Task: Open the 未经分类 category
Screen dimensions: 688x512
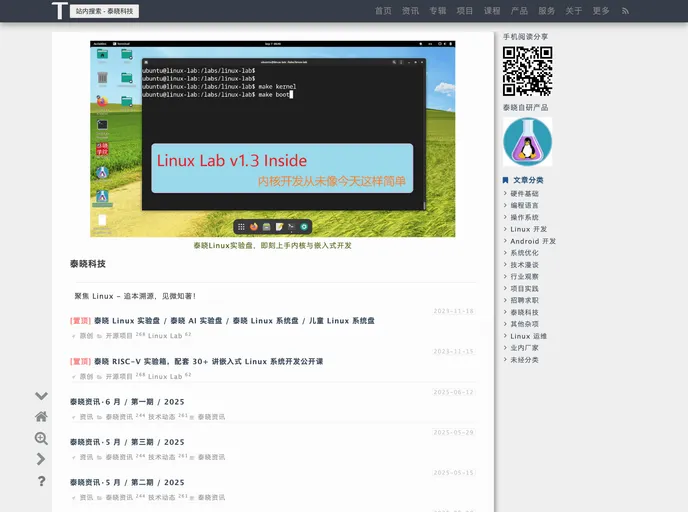Action: point(524,360)
